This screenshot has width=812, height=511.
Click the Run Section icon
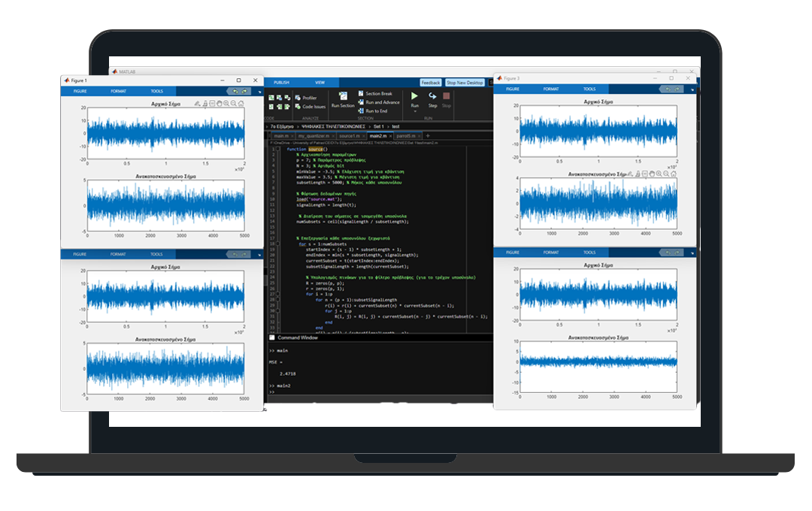[x=343, y=96]
